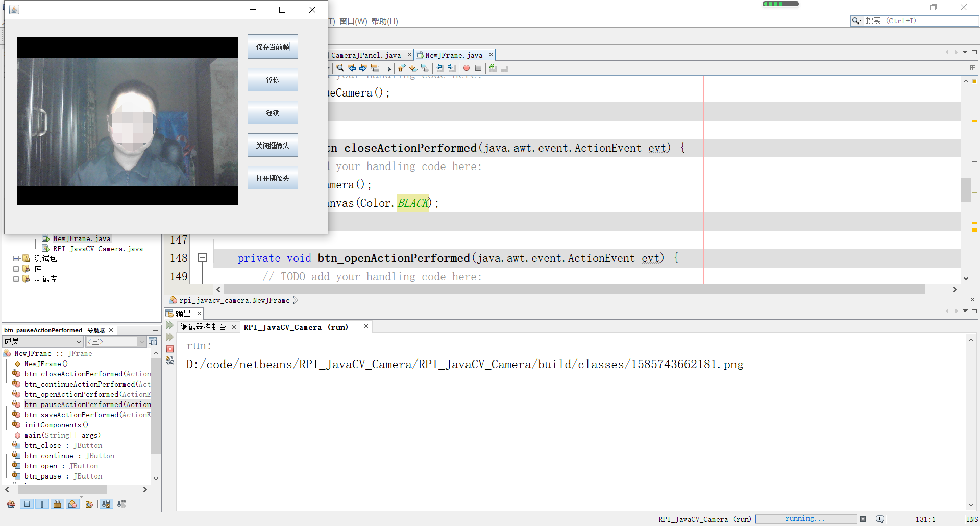The image size is (980, 526).
Task: Click editor vertical scrollbar thumb
Action: 966,189
